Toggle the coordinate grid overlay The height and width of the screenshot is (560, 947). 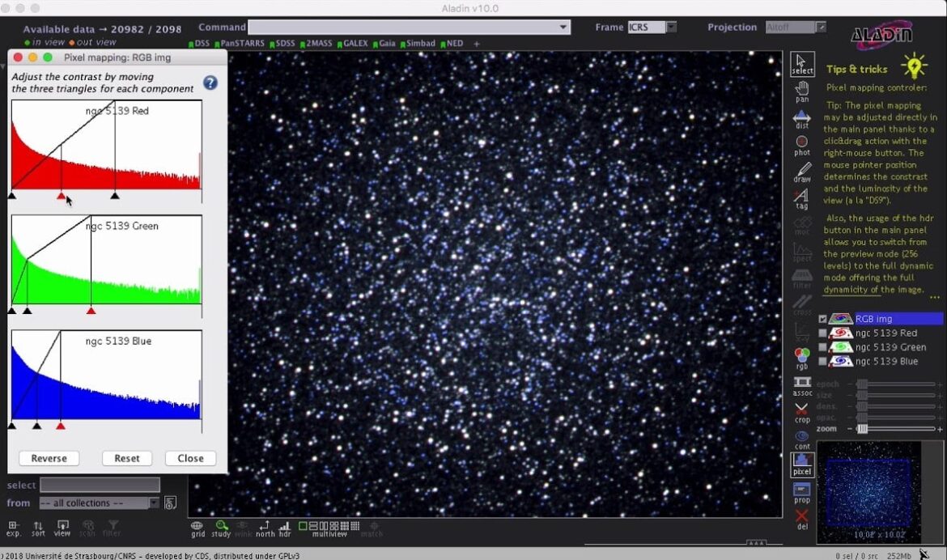pyautogui.click(x=197, y=527)
